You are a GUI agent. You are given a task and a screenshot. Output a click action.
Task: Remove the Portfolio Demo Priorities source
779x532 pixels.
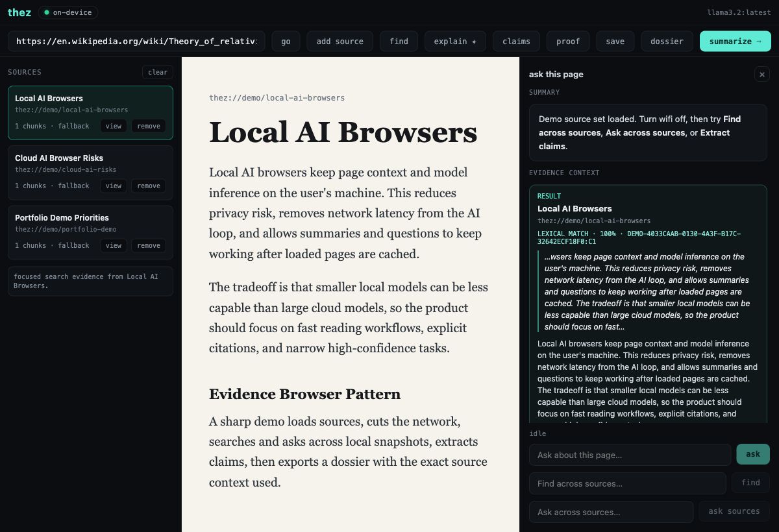click(x=149, y=245)
